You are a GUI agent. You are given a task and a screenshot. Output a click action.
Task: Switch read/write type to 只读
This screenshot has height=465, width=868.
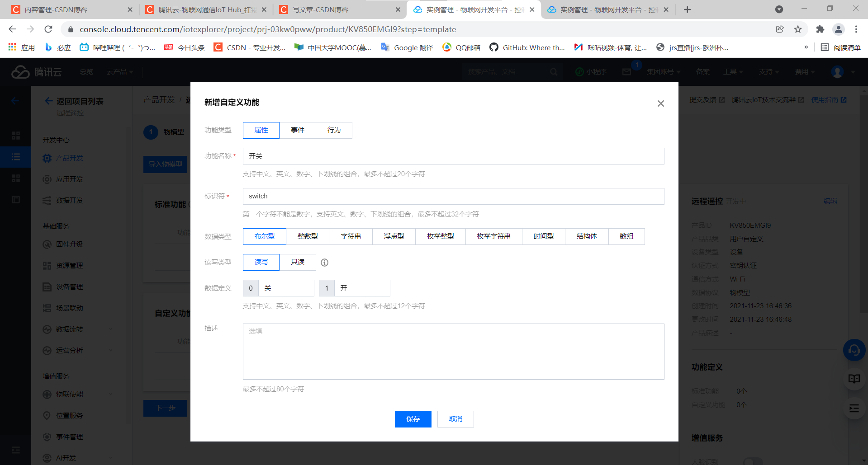pos(298,262)
